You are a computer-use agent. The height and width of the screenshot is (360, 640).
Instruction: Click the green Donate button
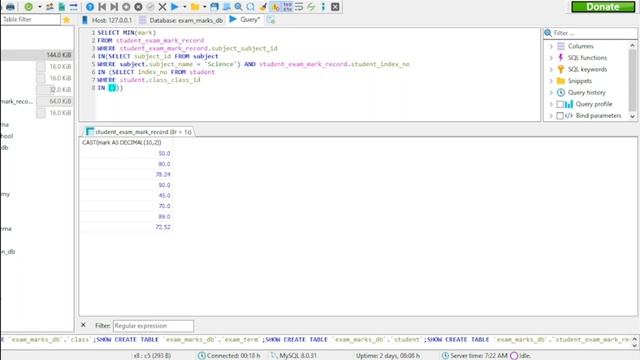[x=603, y=7]
